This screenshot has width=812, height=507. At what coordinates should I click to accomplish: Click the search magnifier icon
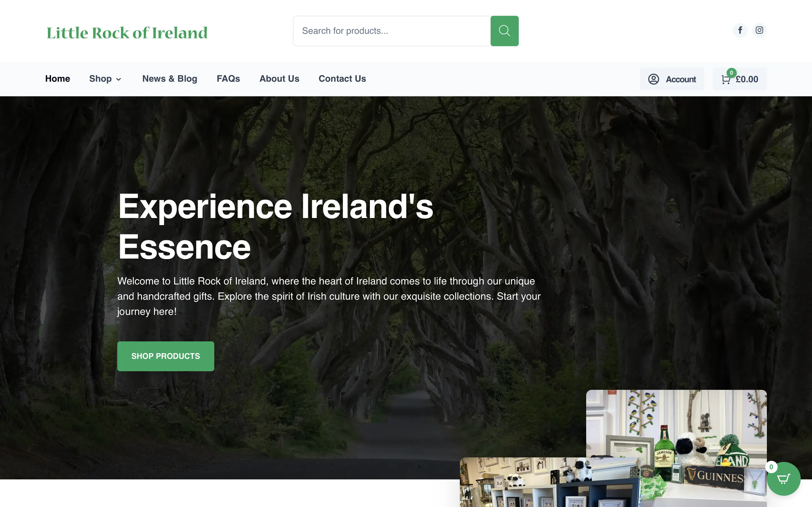[504, 30]
